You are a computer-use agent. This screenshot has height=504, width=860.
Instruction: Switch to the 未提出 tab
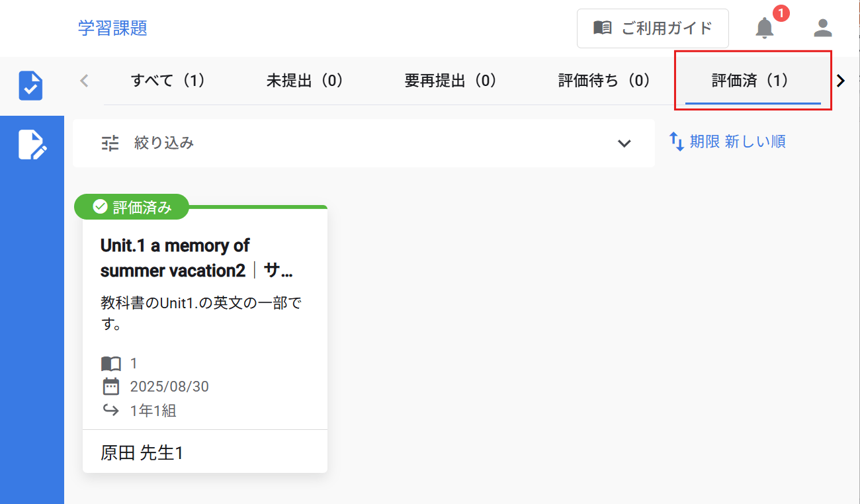[x=304, y=80]
